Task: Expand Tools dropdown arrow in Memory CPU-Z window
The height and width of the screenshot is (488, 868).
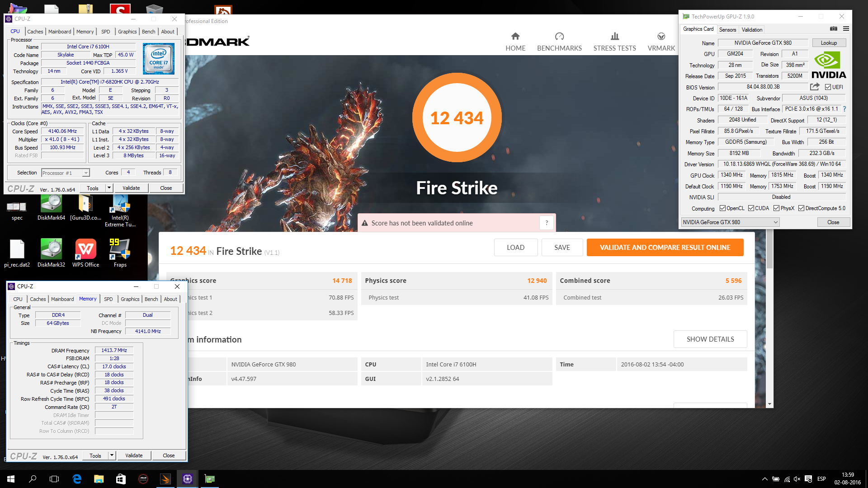Action: (x=112, y=455)
